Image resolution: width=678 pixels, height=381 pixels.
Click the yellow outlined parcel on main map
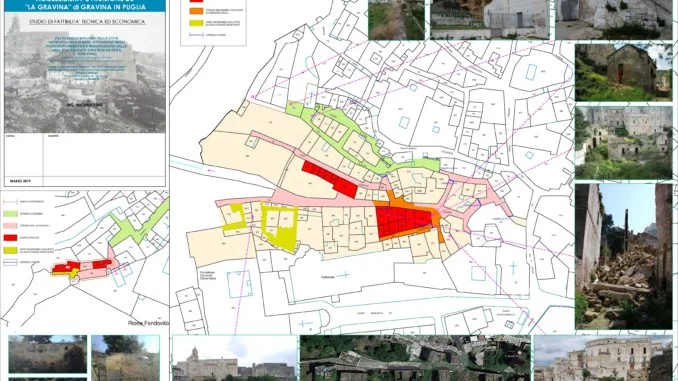pos(279,227)
